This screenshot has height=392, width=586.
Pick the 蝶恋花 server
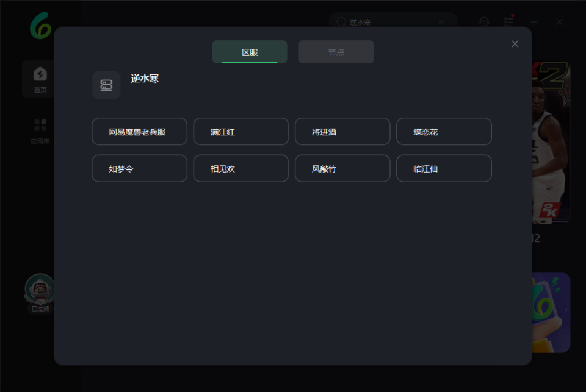pyautogui.click(x=444, y=132)
